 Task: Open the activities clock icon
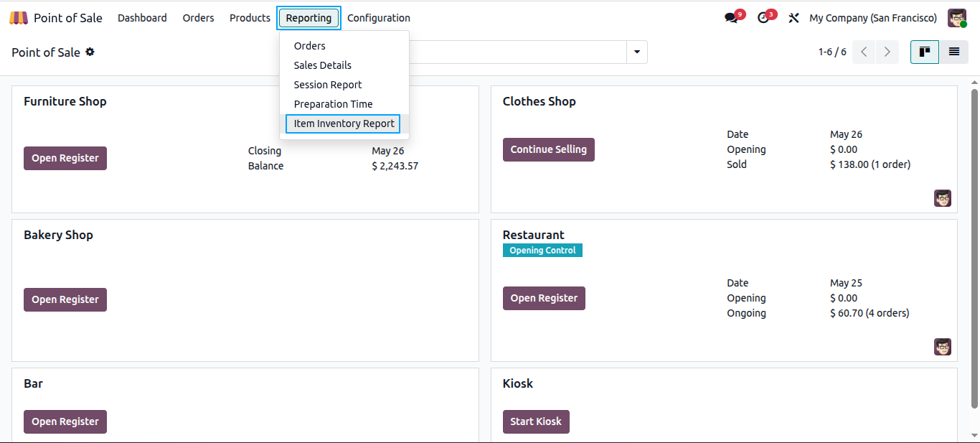pos(763,18)
